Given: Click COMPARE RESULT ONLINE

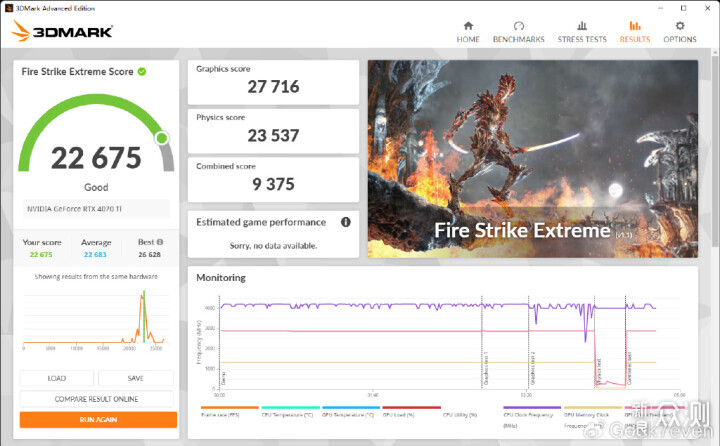Looking at the screenshot, I should click(96, 399).
